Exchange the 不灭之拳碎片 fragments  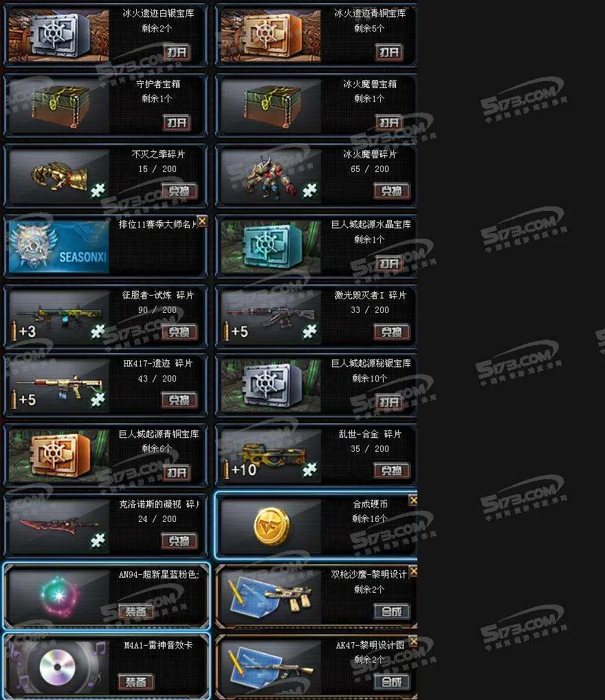pos(179,191)
